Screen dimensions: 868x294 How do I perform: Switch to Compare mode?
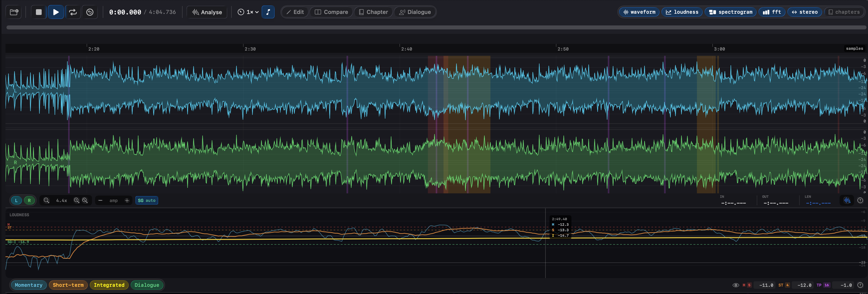coord(331,12)
